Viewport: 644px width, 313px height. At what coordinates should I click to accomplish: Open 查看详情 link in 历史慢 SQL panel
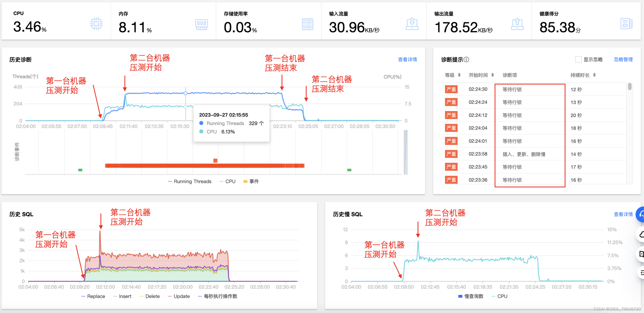[x=623, y=214]
